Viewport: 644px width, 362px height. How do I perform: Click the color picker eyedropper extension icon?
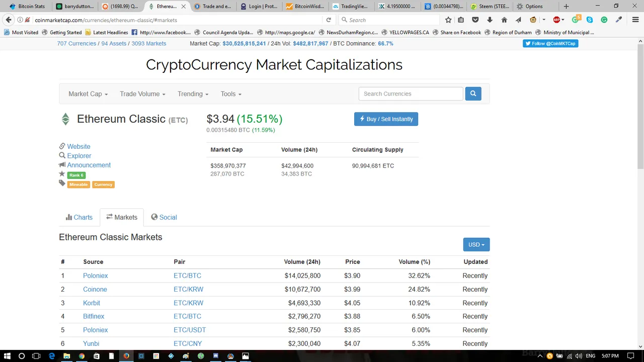click(x=619, y=20)
